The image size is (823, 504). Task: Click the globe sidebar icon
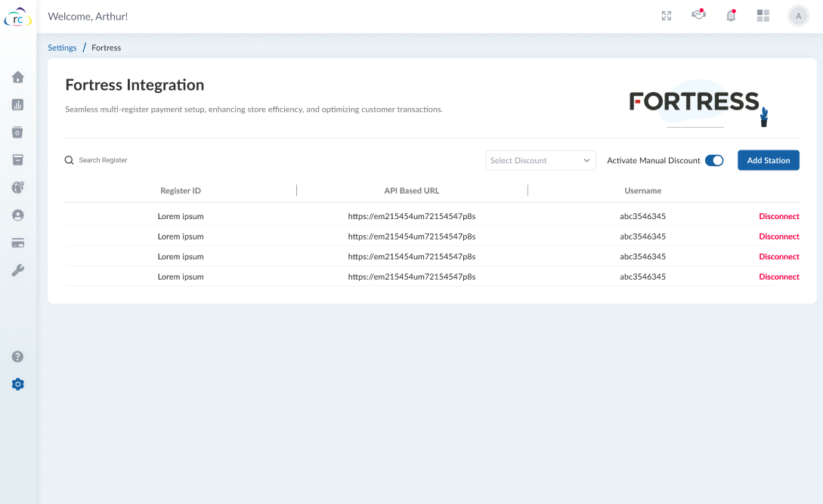[18, 187]
